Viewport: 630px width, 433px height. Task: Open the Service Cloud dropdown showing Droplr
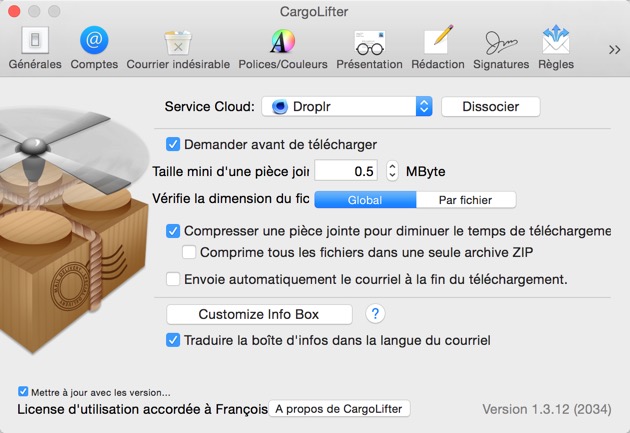point(347,106)
